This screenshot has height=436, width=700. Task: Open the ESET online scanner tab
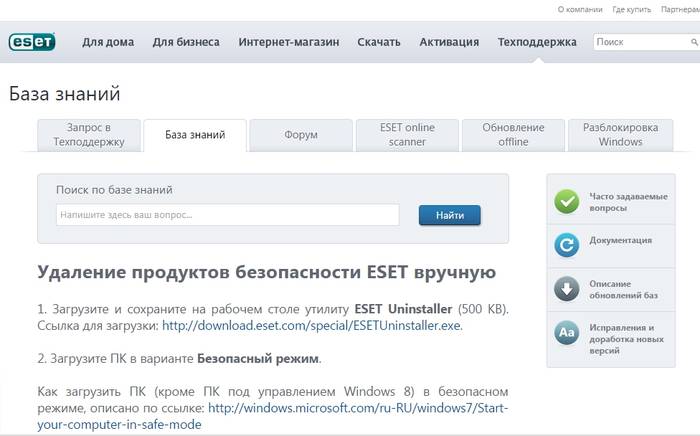tap(407, 135)
